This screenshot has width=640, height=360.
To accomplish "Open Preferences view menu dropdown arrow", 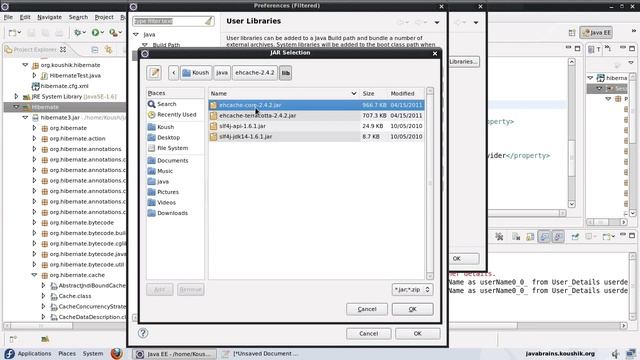I will point(437,22).
